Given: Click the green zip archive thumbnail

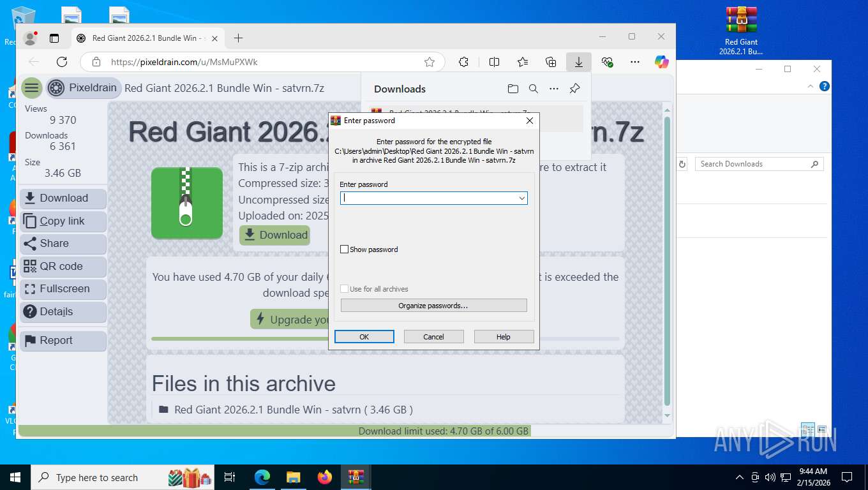Looking at the screenshot, I should click(186, 203).
